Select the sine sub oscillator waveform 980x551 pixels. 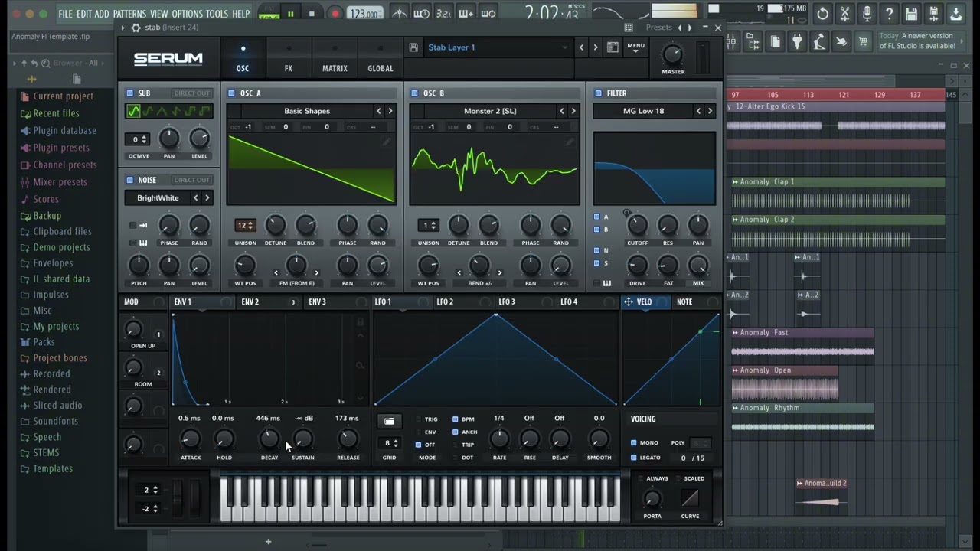point(133,112)
